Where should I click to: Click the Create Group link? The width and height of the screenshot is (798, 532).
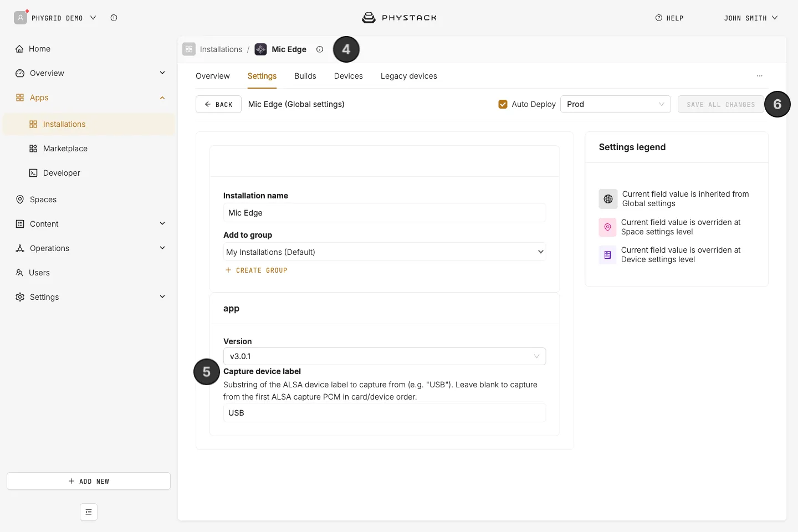tap(256, 270)
